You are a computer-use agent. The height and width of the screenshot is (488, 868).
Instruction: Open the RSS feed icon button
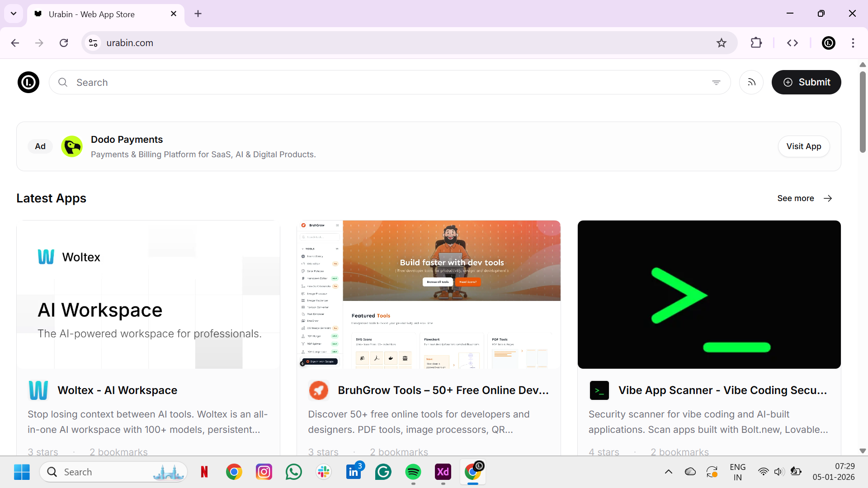pyautogui.click(x=751, y=82)
